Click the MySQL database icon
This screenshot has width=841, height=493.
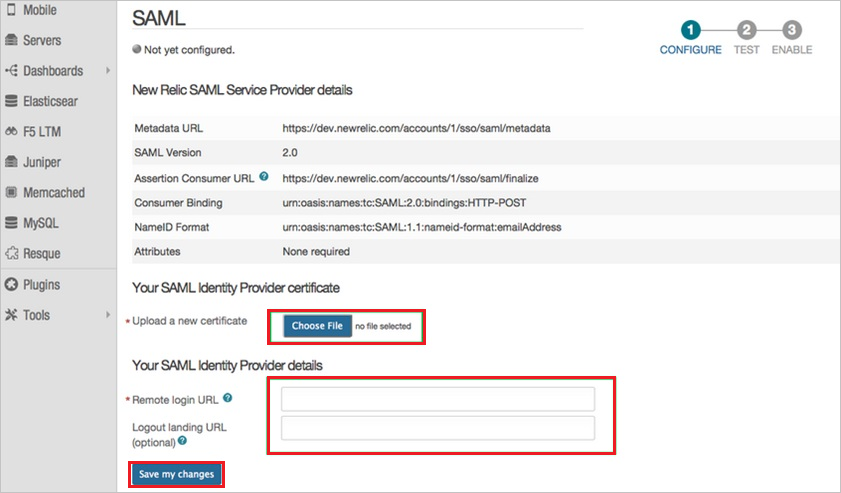click(x=11, y=223)
